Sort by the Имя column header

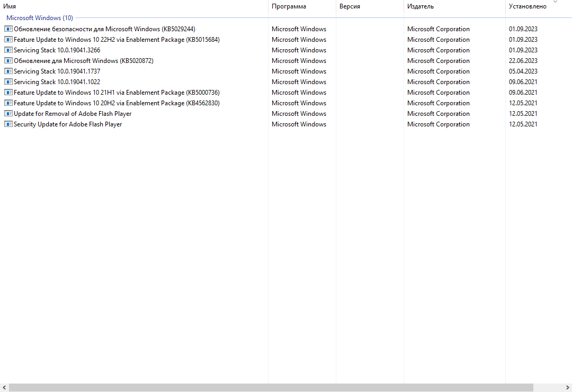134,6
